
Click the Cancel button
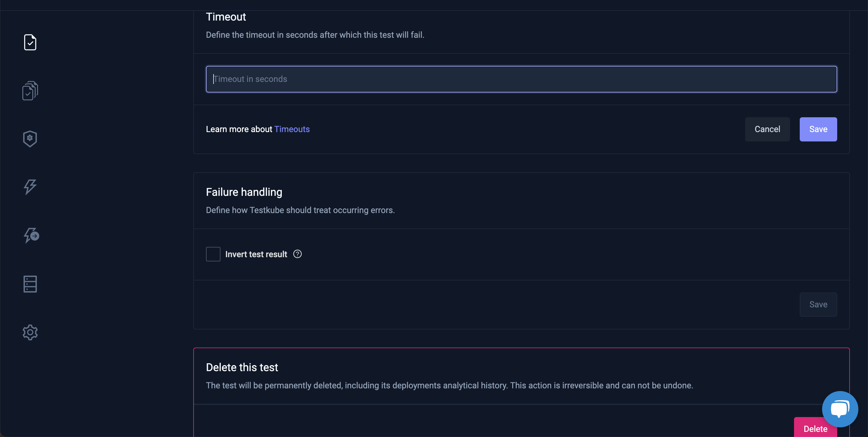click(767, 129)
